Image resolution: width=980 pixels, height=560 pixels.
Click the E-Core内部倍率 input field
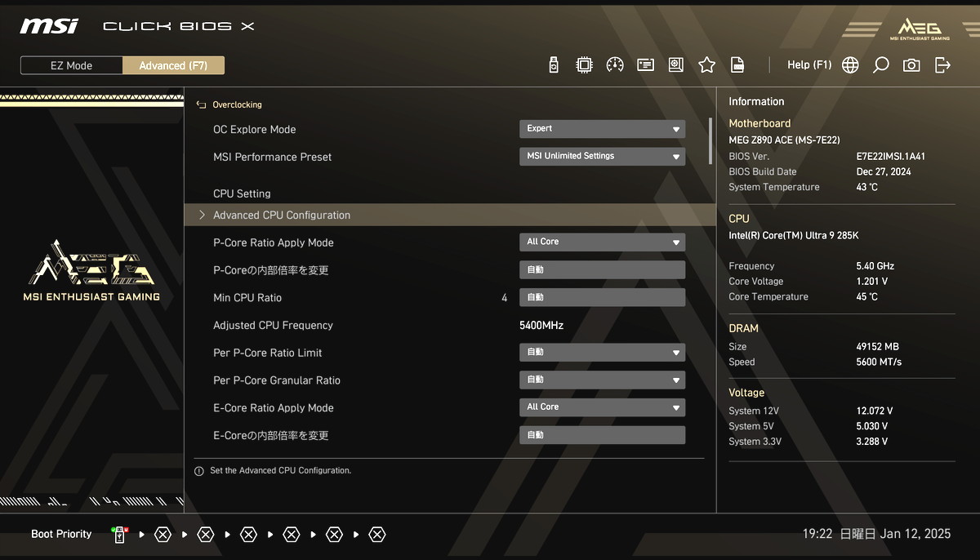(x=602, y=434)
